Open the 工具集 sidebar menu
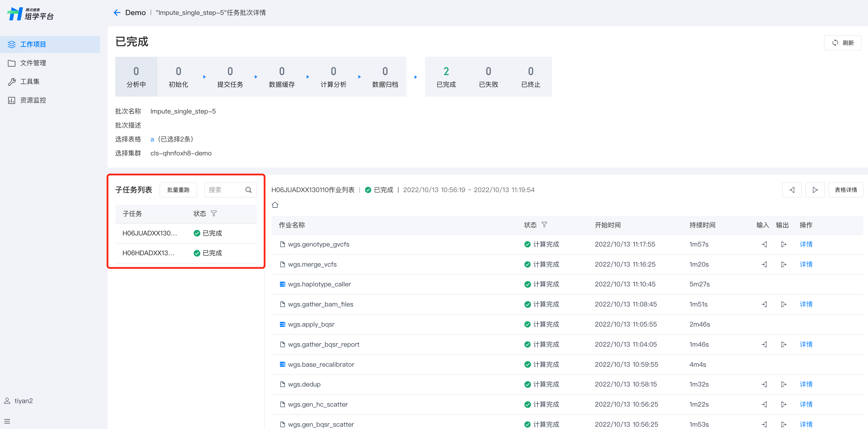Viewport: 868px width, 429px height. (30, 81)
